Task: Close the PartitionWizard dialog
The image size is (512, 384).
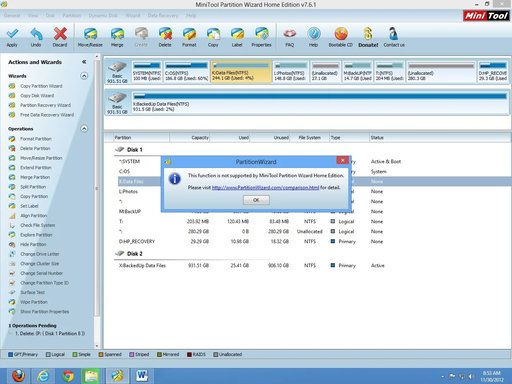Action: 342,161
